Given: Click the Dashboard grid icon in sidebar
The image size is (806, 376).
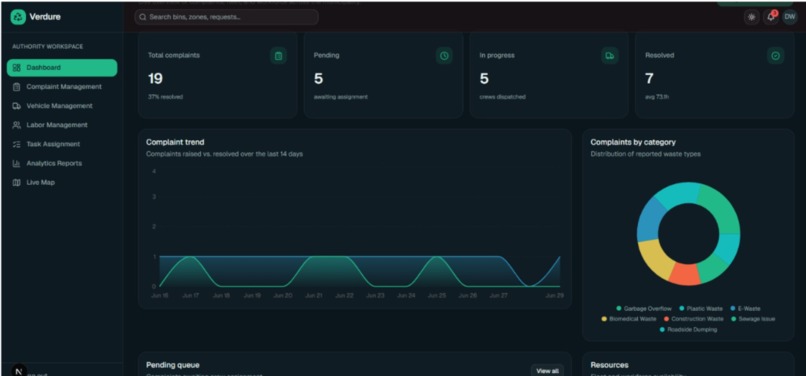Looking at the screenshot, I should click(16, 68).
